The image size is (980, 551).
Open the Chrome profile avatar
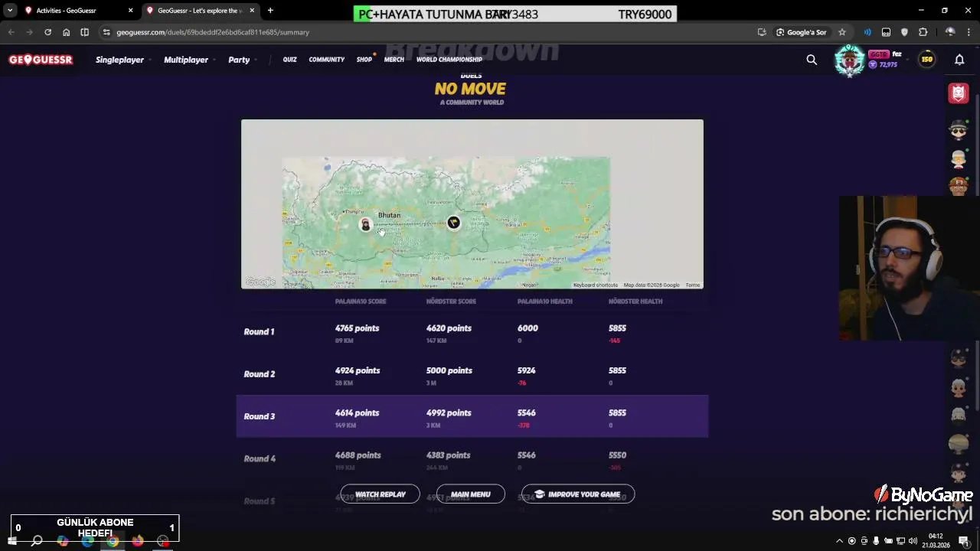click(x=950, y=32)
